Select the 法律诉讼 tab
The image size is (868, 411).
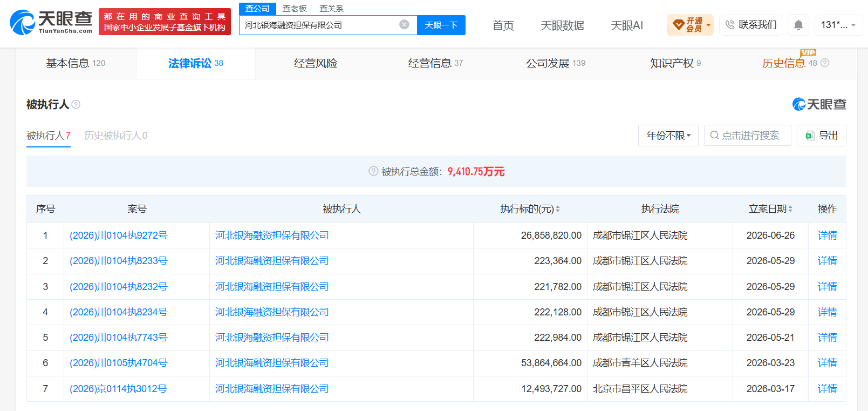click(x=195, y=63)
